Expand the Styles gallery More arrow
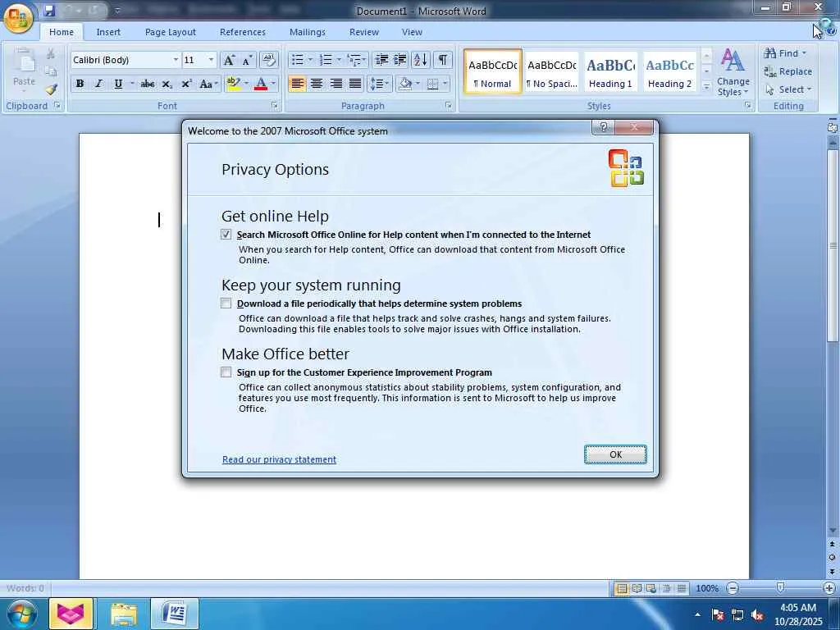 click(706, 85)
